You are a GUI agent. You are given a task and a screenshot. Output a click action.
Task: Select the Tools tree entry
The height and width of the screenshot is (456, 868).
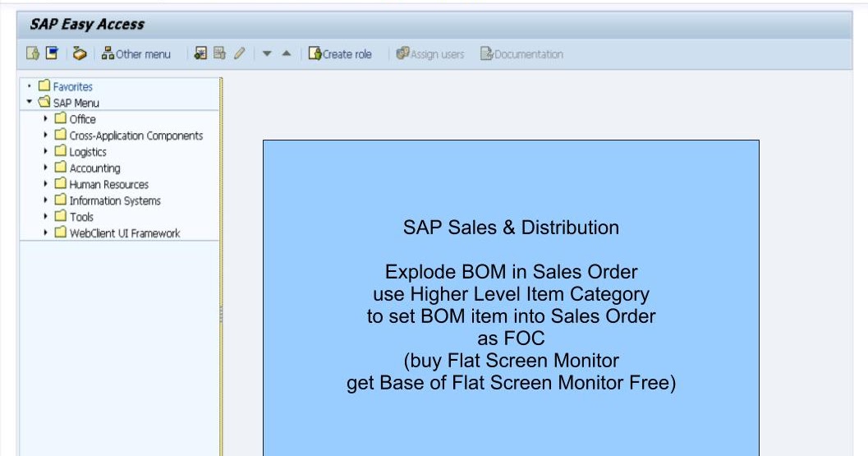click(x=81, y=217)
